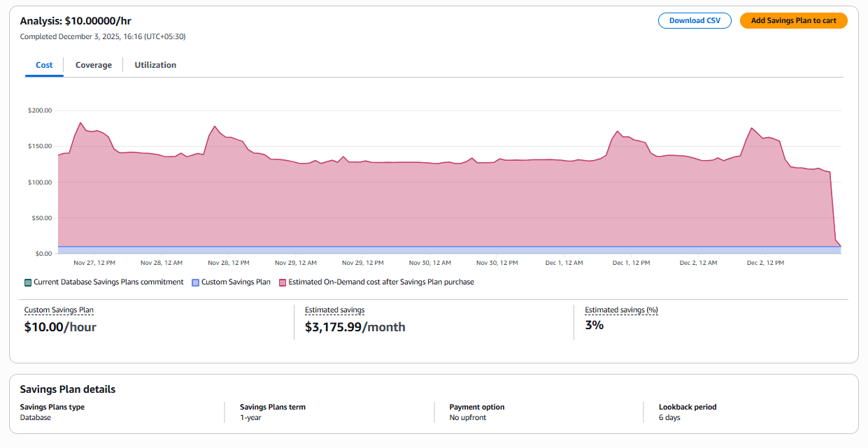Open the Utilization tab

pos(155,64)
